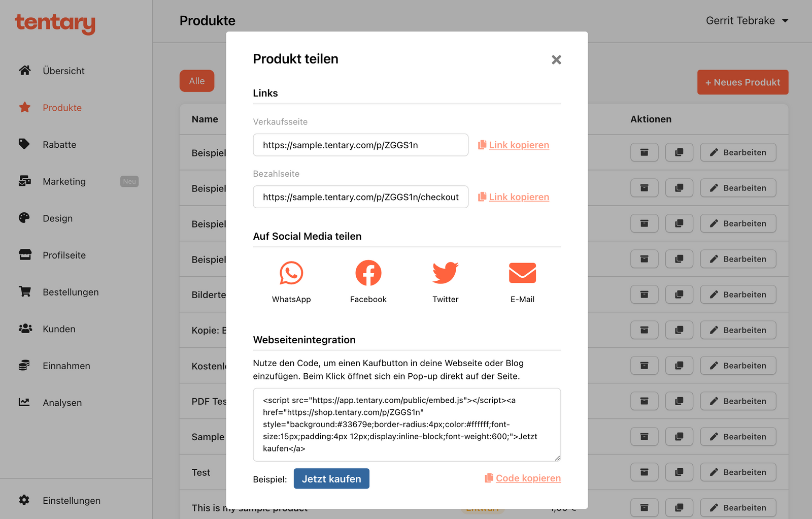Click archive icon in first product row
The height and width of the screenshot is (519, 812).
(644, 152)
